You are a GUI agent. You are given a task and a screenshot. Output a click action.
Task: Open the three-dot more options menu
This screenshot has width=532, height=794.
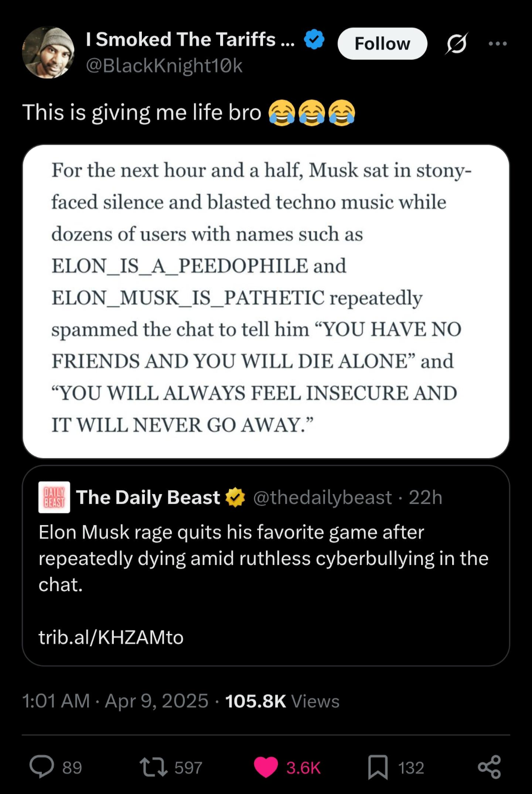(x=498, y=44)
